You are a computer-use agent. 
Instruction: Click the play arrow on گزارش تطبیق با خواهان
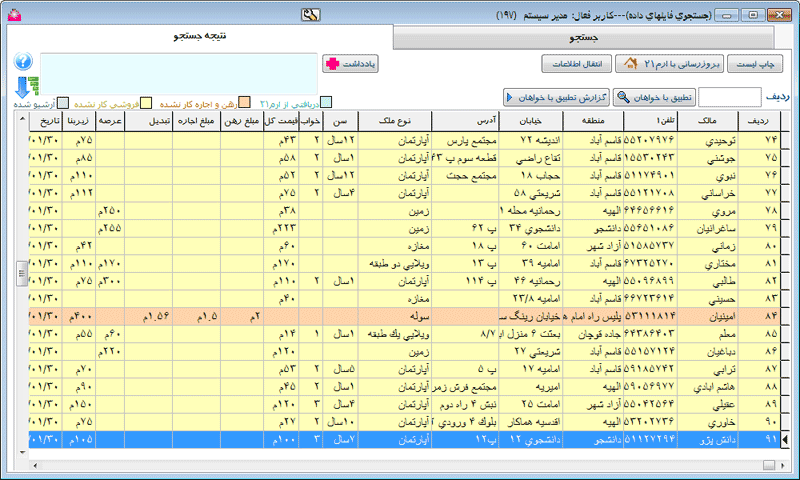click(x=509, y=97)
